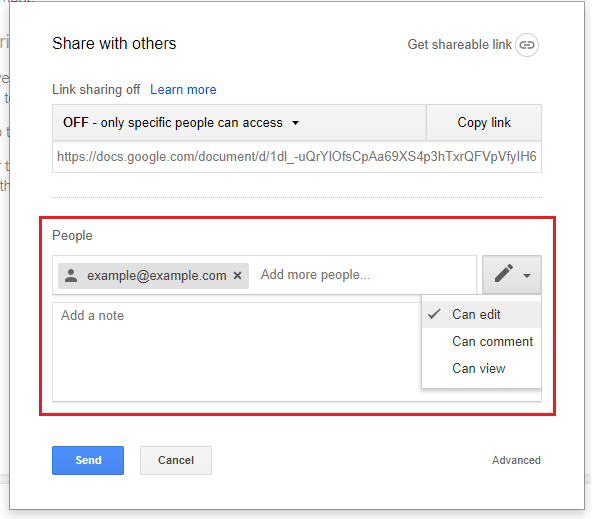Click the person icon in the email chip
592x519 pixels.
point(71,276)
